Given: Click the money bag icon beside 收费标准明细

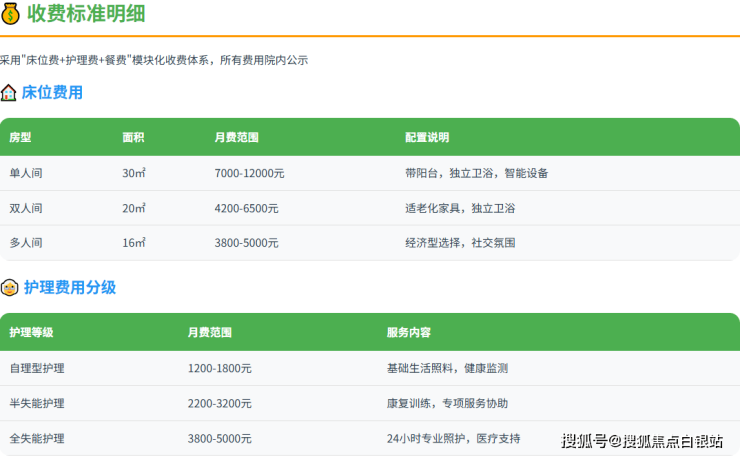Looking at the screenshot, I should [11, 14].
